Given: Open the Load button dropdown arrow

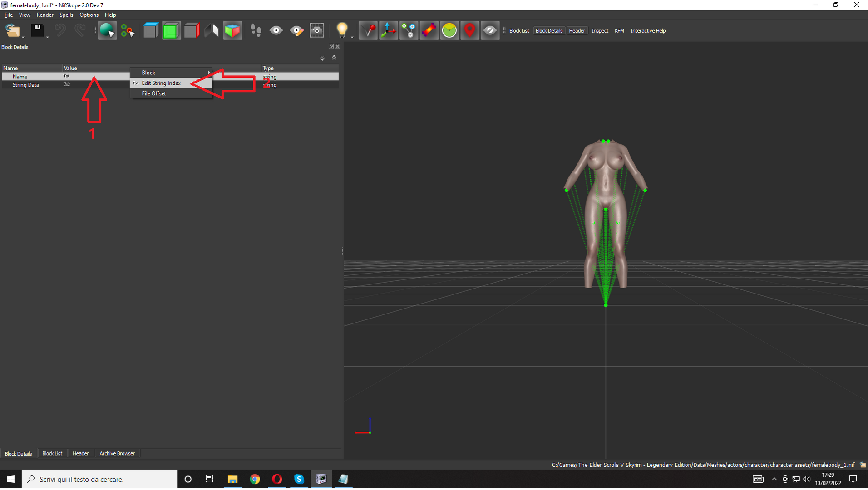Looking at the screenshot, I should [x=23, y=37].
